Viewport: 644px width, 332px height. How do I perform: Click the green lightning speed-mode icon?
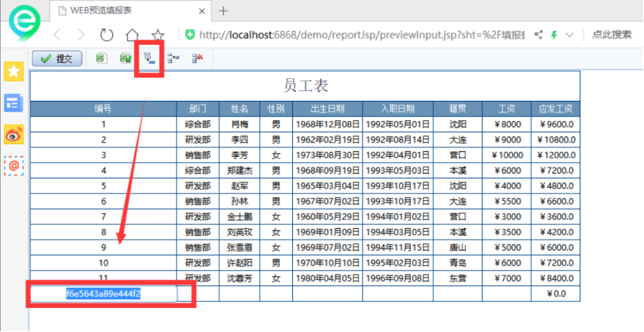coord(554,35)
